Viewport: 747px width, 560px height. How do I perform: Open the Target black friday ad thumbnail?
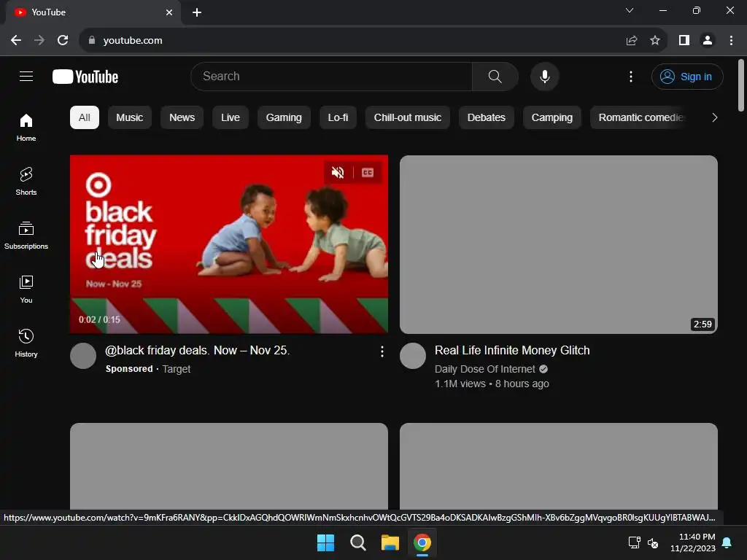[x=228, y=244]
